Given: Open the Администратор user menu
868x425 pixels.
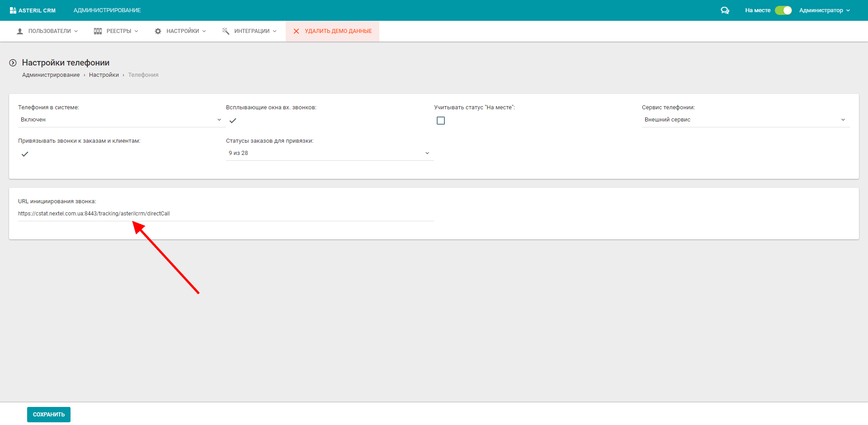Looking at the screenshot, I should point(824,10).
